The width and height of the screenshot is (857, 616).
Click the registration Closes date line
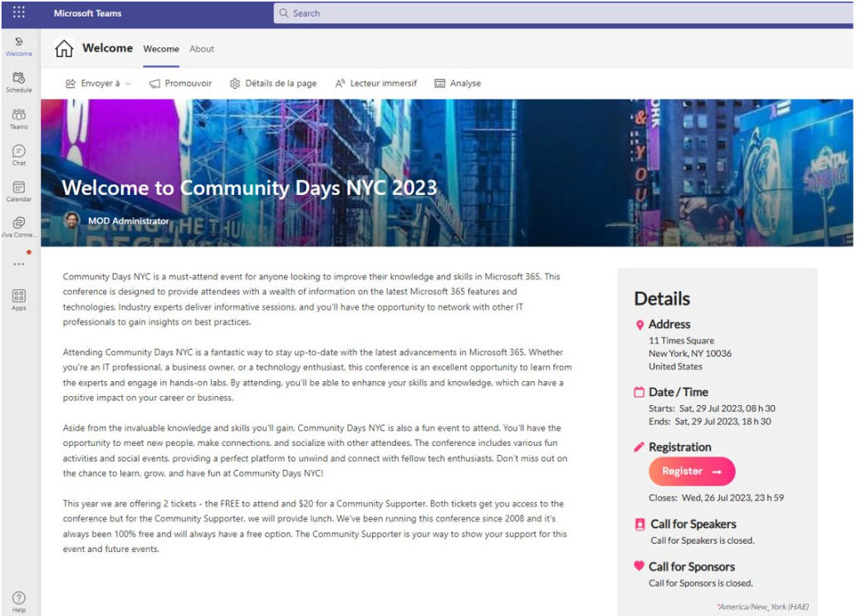pos(716,498)
